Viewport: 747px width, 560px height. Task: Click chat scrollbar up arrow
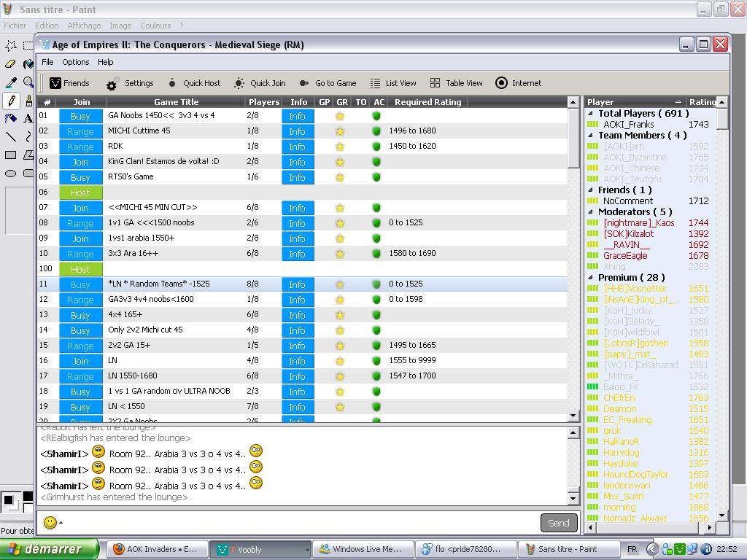573,433
